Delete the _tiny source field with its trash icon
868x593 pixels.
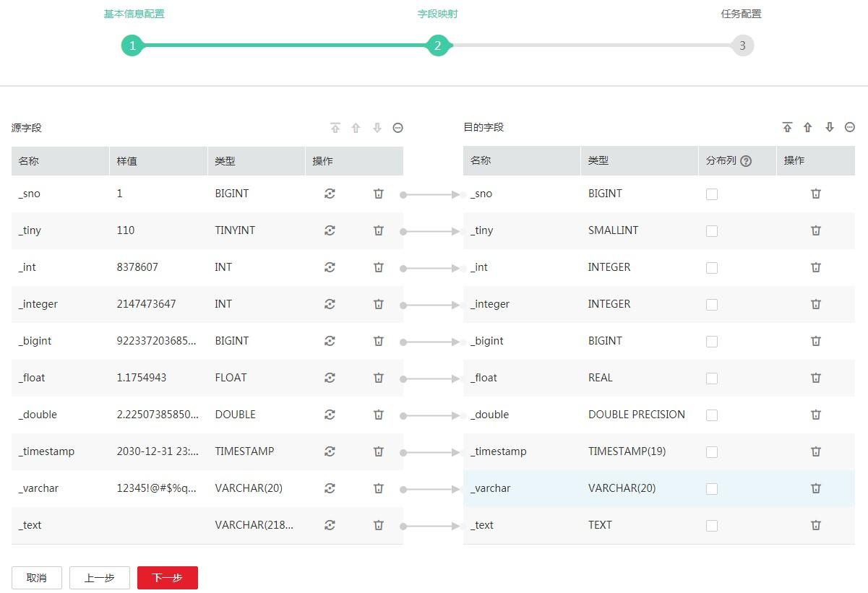coord(378,230)
